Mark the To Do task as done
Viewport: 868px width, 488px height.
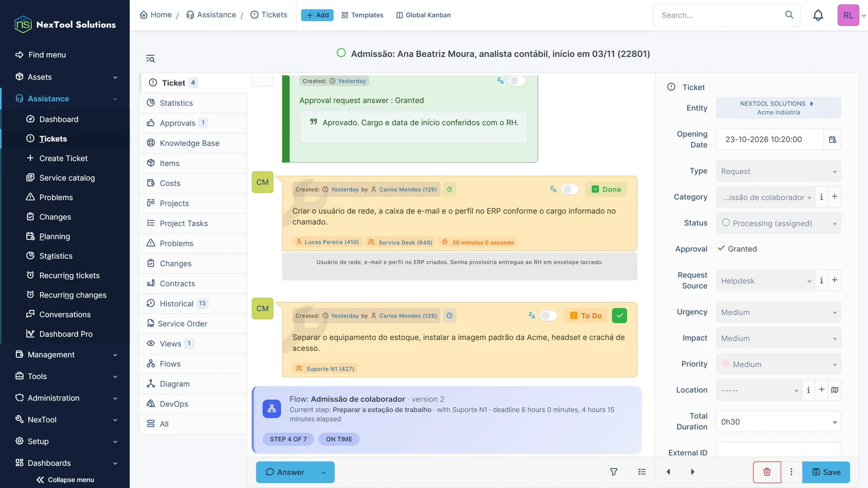[x=620, y=316]
